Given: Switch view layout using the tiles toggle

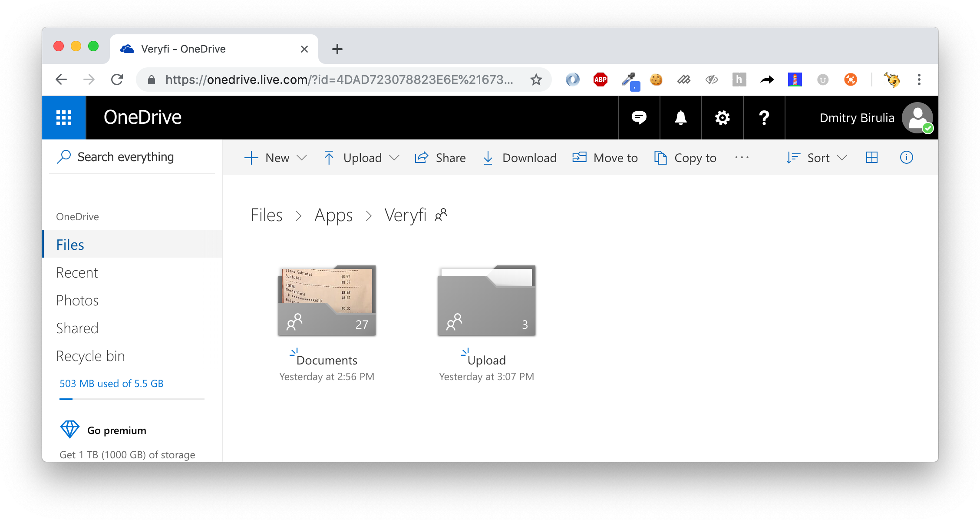Looking at the screenshot, I should coord(871,158).
